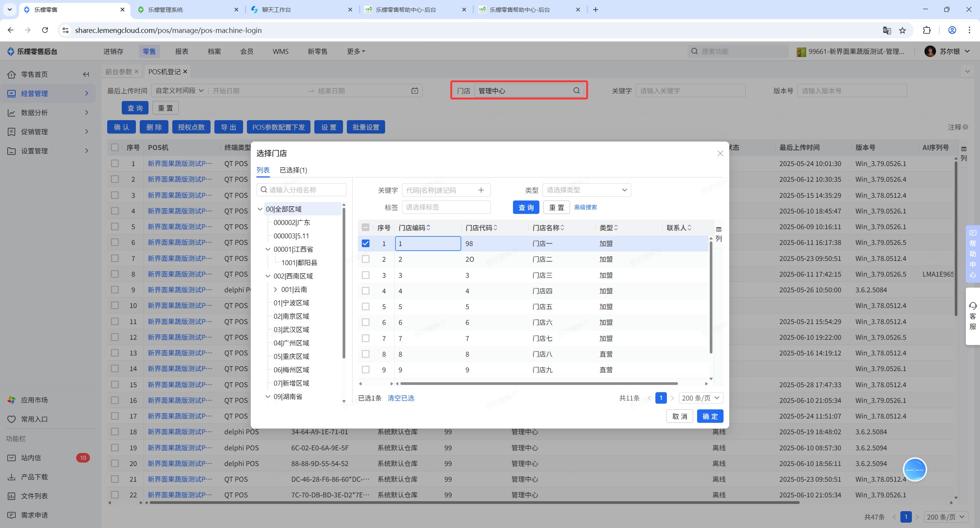Click the browser reload icon
The image size is (980, 528).
tap(45, 30)
